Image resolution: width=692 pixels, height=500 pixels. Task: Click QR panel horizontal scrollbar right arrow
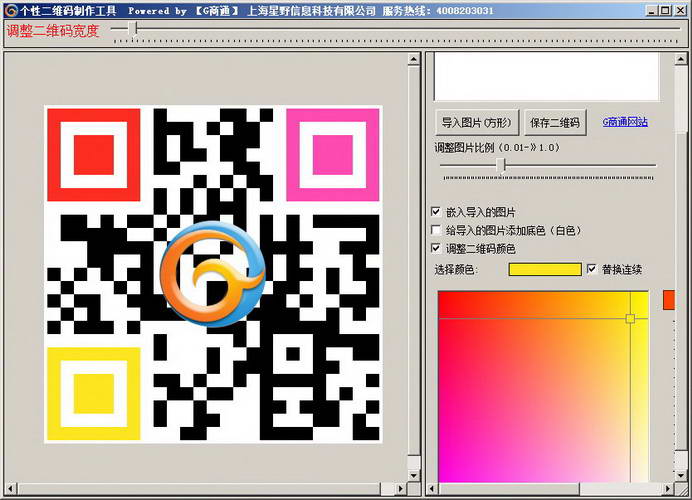click(x=401, y=489)
